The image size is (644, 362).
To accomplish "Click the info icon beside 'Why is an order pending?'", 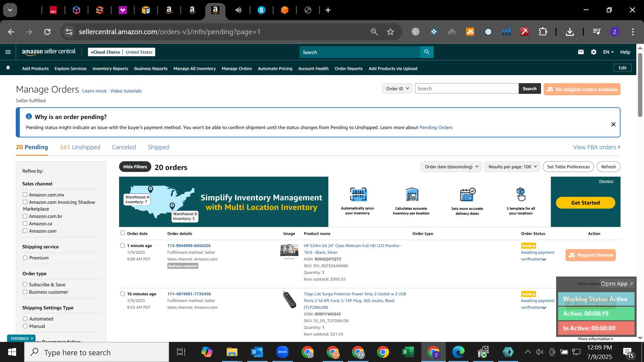I will 29,117.
